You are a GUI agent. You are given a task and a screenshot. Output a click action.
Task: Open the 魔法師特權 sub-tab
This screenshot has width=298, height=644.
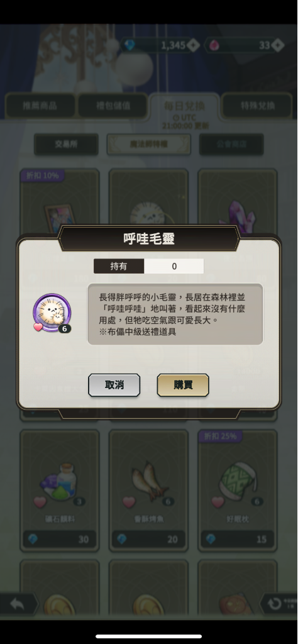coord(148,144)
